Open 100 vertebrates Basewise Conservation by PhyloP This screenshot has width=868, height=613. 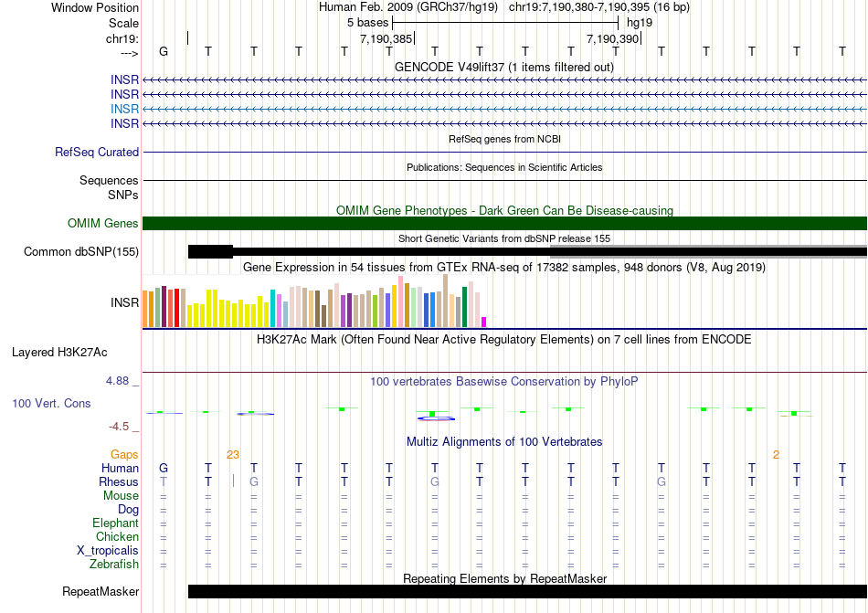coord(503,381)
